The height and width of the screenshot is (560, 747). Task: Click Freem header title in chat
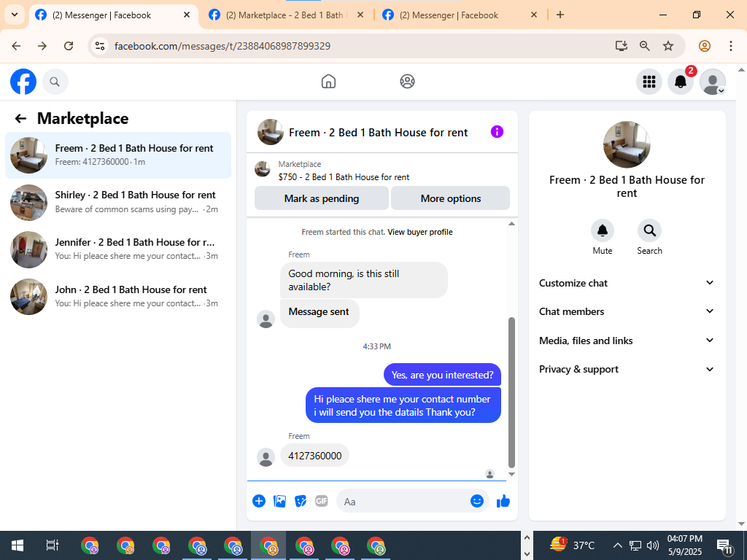coord(379,133)
